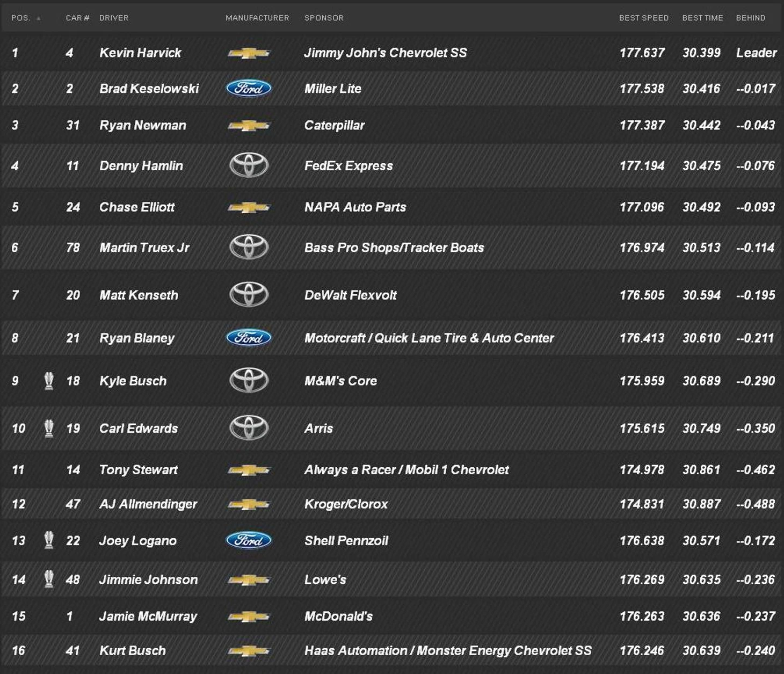784x674 pixels.
Task: Click Chevrolet logo next to Tony Stewart
Action: coord(249,470)
